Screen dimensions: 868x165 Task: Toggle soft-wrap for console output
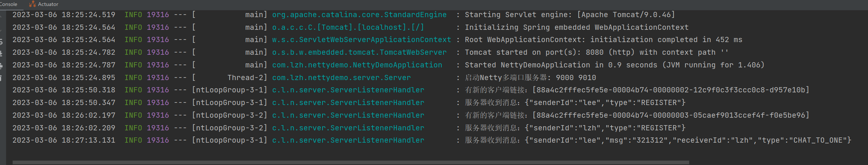(1, 41)
